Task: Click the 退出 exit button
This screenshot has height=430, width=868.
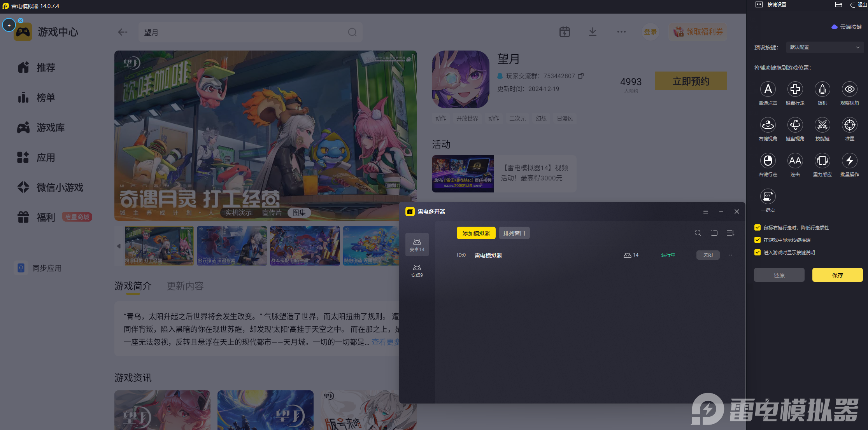Action: click(859, 5)
